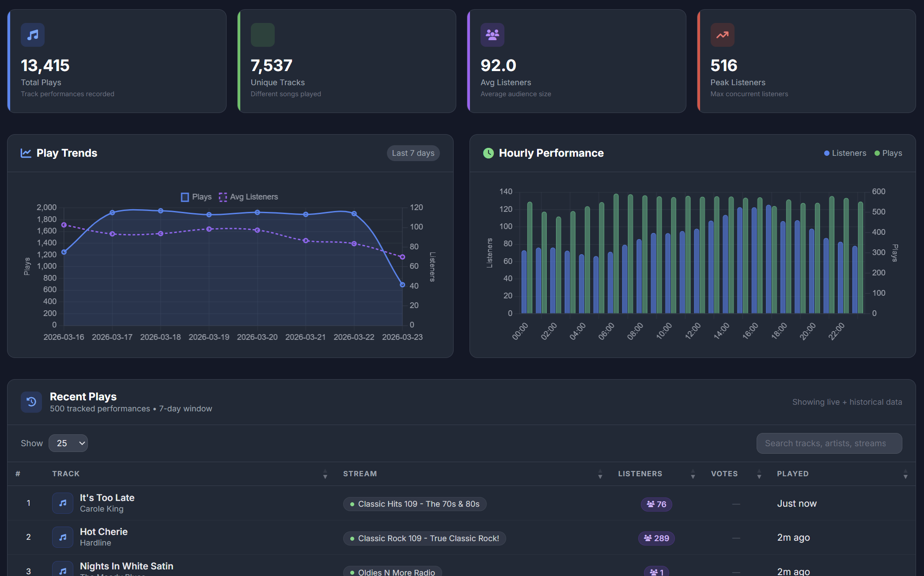The height and width of the screenshot is (576, 924).
Task: Open the Classic Rock 109 stream link
Action: pyautogui.click(x=424, y=538)
